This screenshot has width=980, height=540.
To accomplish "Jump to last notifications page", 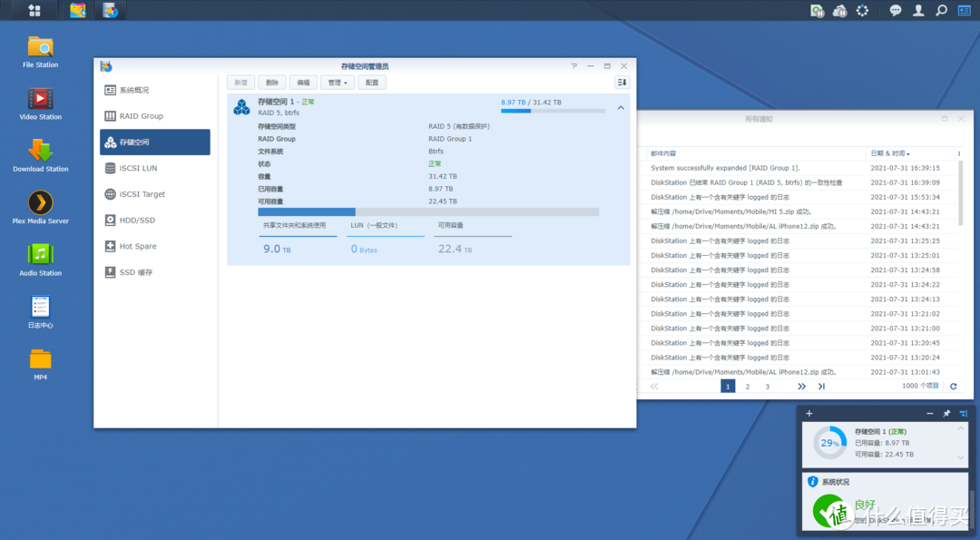I will [x=821, y=387].
